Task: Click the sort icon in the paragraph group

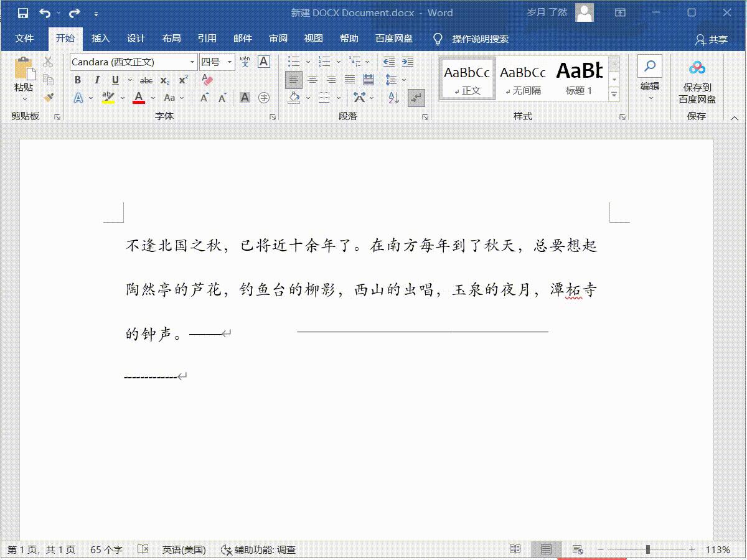Action: pos(393,98)
